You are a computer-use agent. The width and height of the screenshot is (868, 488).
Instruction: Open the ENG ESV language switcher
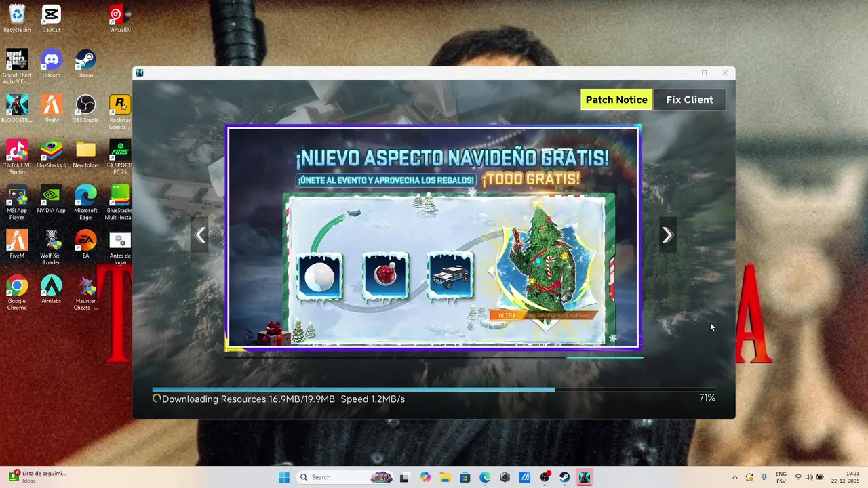(x=781, y=477)
